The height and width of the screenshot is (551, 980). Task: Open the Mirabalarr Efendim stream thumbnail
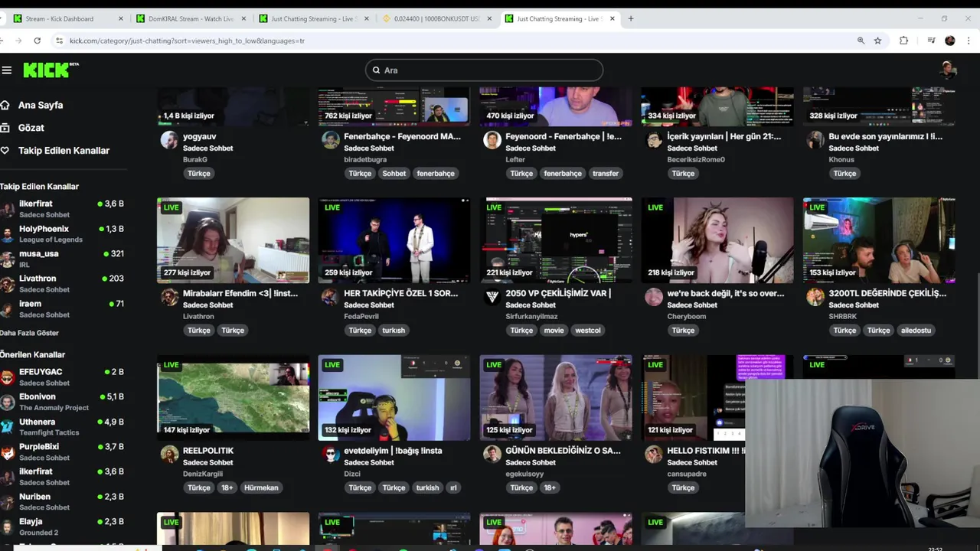point(233,240)
